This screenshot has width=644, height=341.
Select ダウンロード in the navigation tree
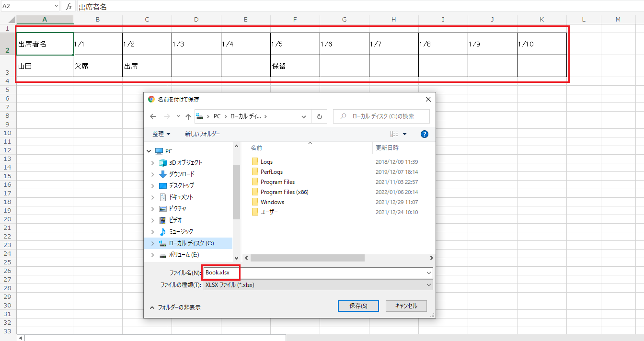tap(182, 174)
